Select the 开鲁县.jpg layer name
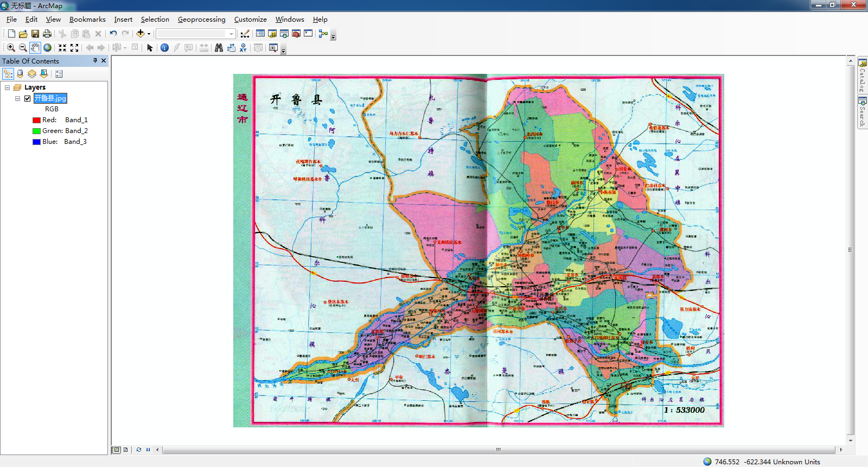The height and width of the screenshot is (467, 868). coord(50,98)
